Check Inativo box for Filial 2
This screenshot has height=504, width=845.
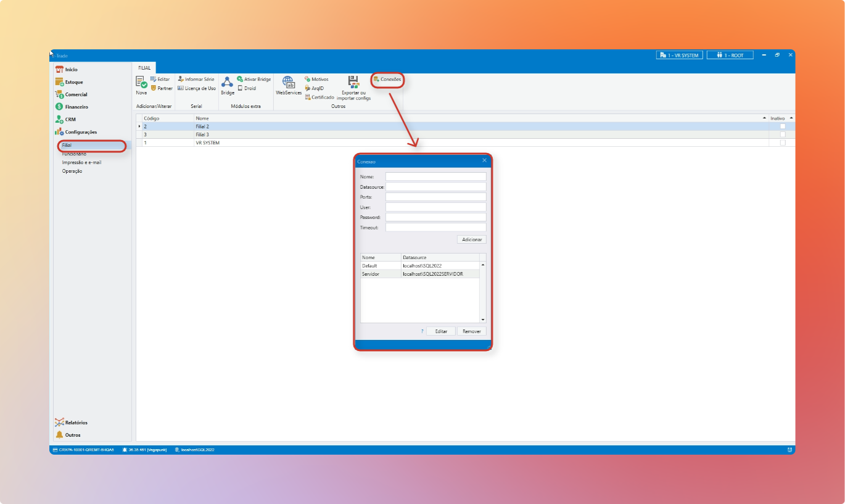tap(783, 126)
